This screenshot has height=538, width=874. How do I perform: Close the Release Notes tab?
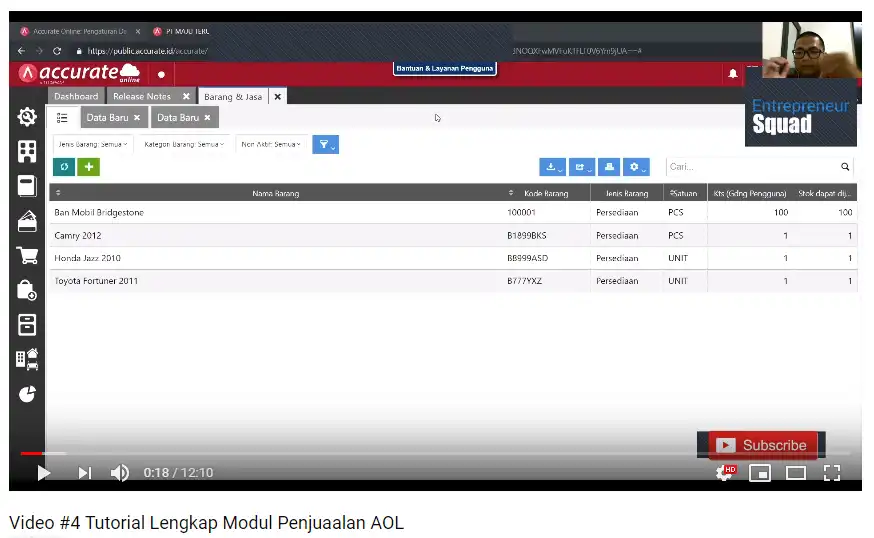coord(186,96)
